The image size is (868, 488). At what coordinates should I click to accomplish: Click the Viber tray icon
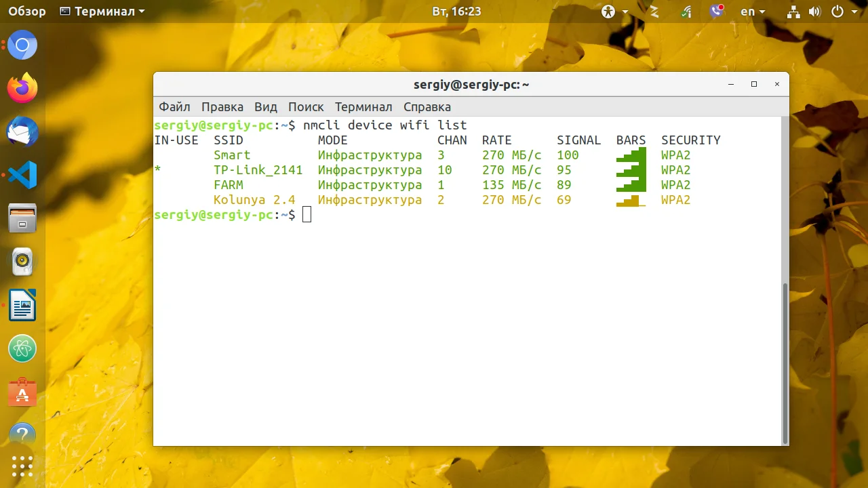pyautogui.click(x=717, y=12)
